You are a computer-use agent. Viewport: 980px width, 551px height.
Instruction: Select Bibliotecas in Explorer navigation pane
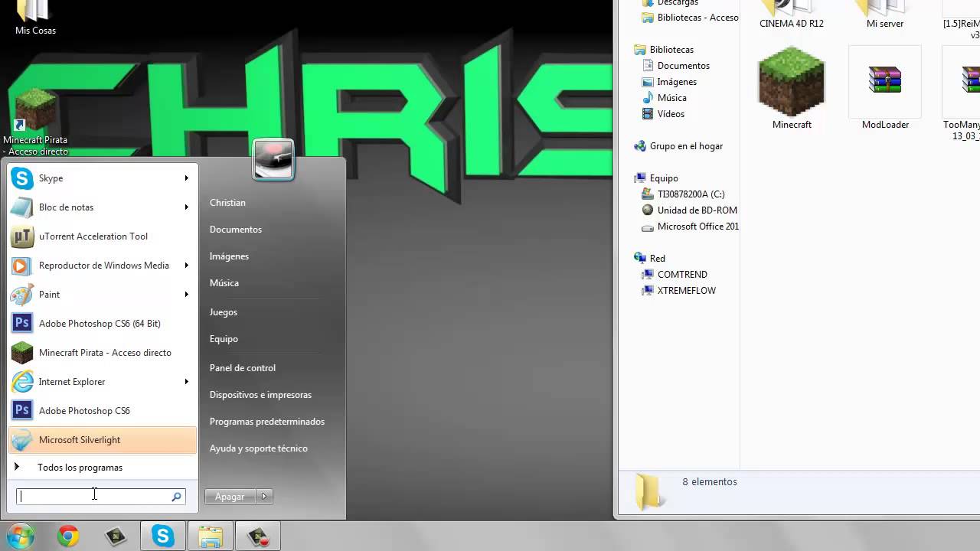(x=671, y=50)
